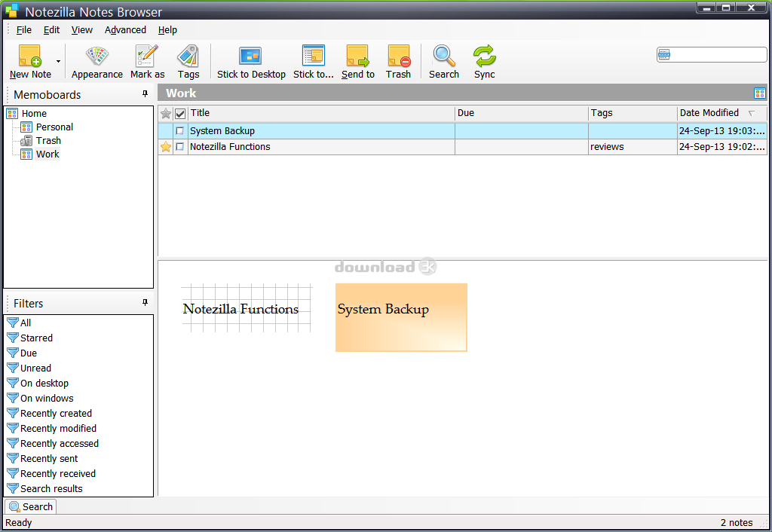This screenshot has height=532, width=772.
Task: Apply the Recently created filter
Action: tap(56, 414)
